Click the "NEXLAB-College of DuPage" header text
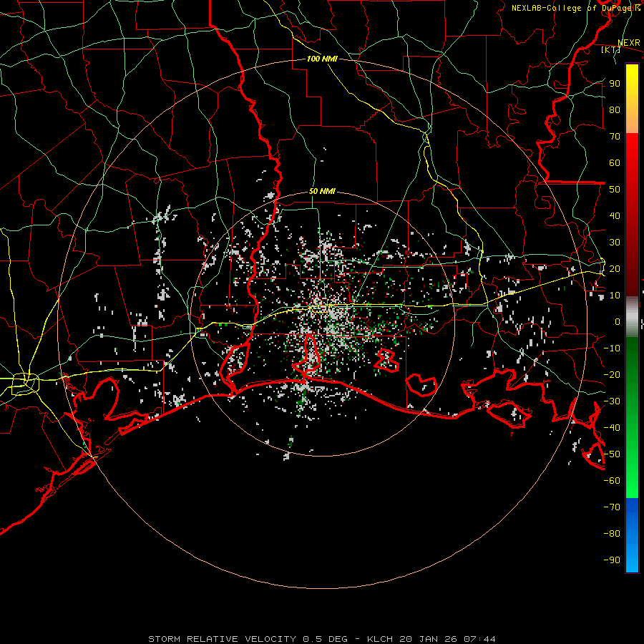The height and width of the screenshot is (644, 644). (x=572, y=8)
